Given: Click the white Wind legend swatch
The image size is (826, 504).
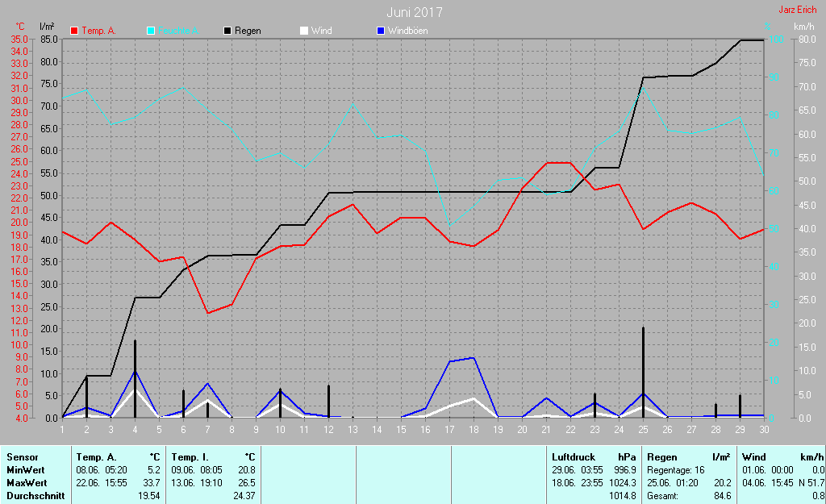Looking at the screenshot, I should tap(303, 31).
